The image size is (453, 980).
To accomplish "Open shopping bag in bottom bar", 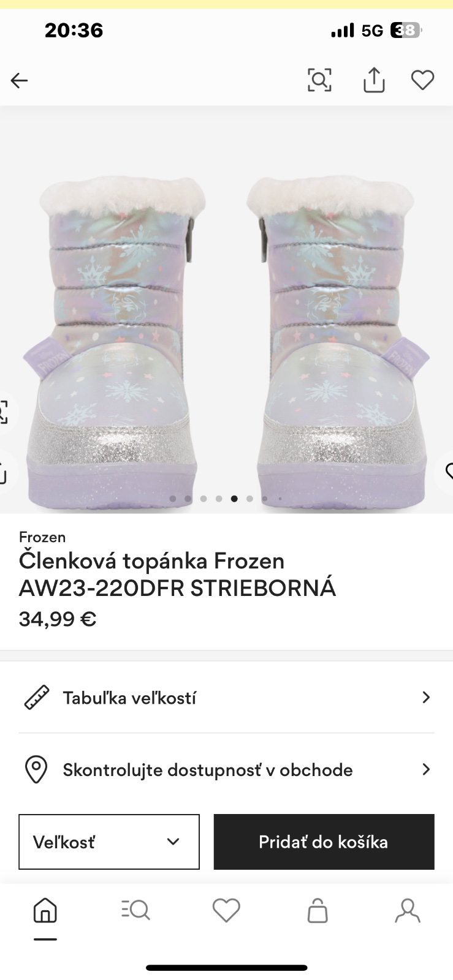I will tap(317, 911).
